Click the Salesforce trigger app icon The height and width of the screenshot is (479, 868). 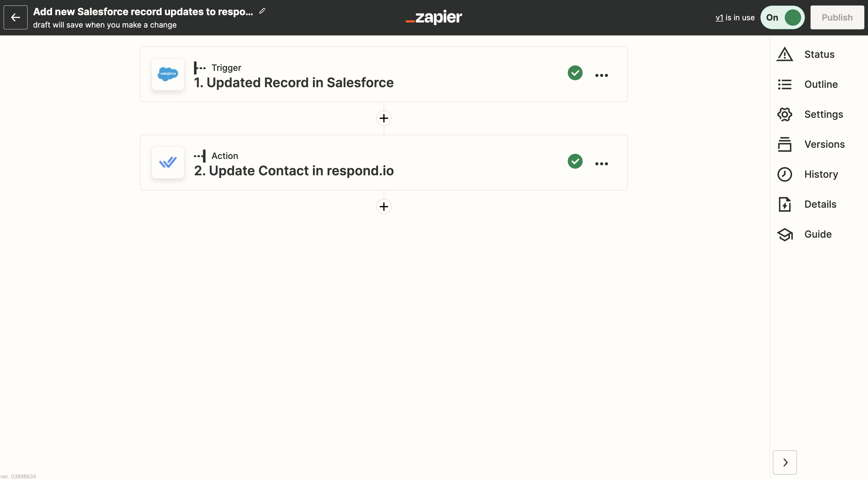pyautogui.click(x=167, y=74)
